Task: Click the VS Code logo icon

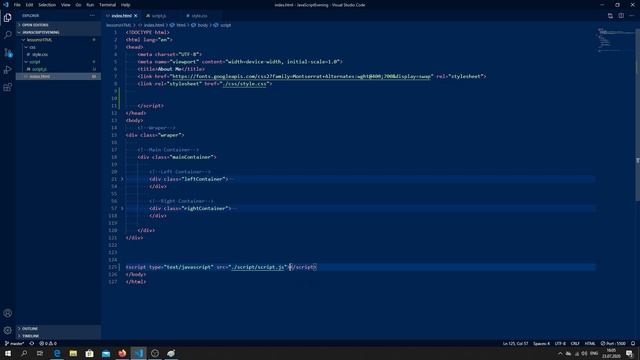Action: pos(6,5)
